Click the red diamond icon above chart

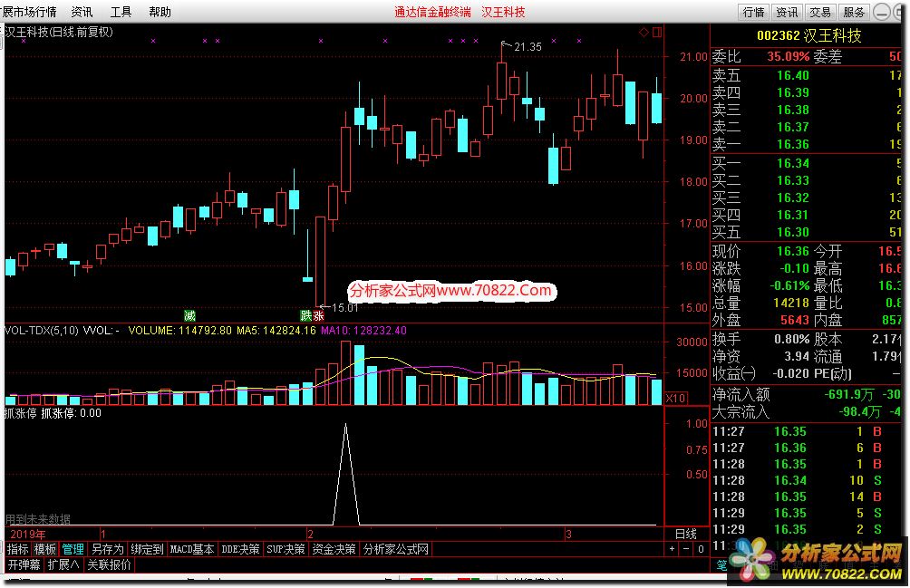coord(644,33)
